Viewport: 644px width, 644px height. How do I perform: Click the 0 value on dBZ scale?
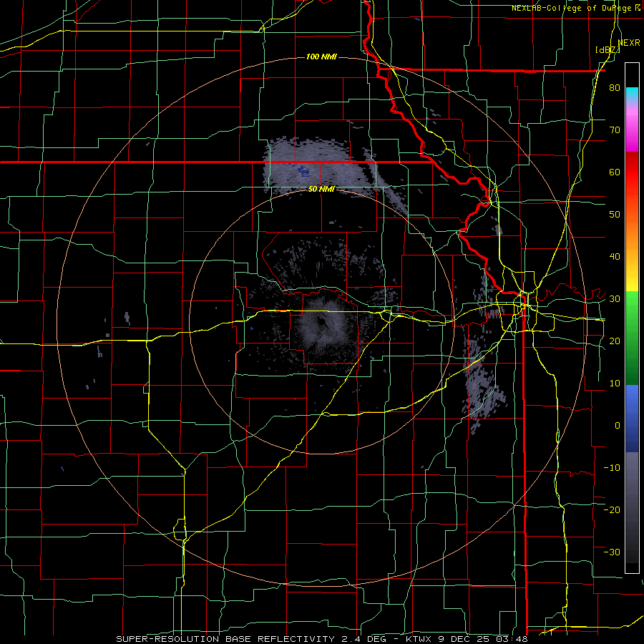[x=618, y=425]
